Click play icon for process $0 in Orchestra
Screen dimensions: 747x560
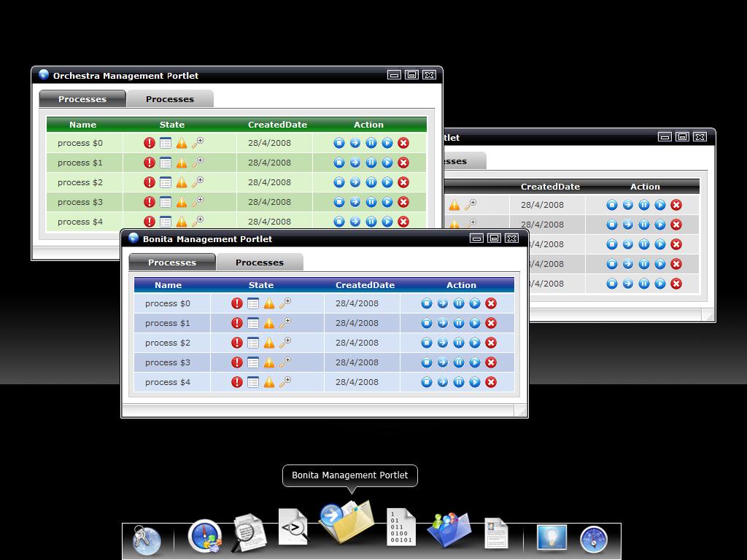[387, 143]
